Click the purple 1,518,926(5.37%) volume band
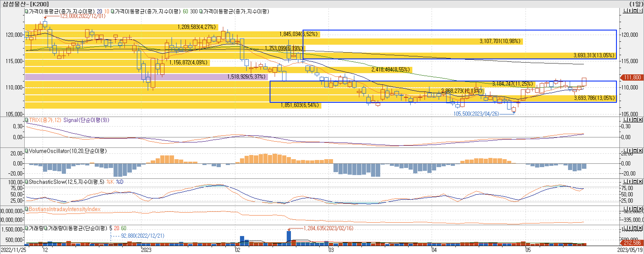Screen dimensions: 644x254 tap(246, 77)
